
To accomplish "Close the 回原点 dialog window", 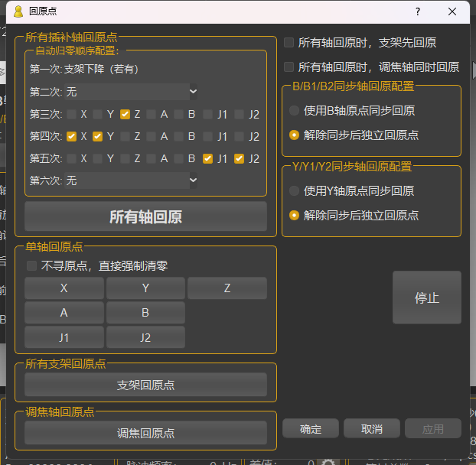I will point(453,11).
